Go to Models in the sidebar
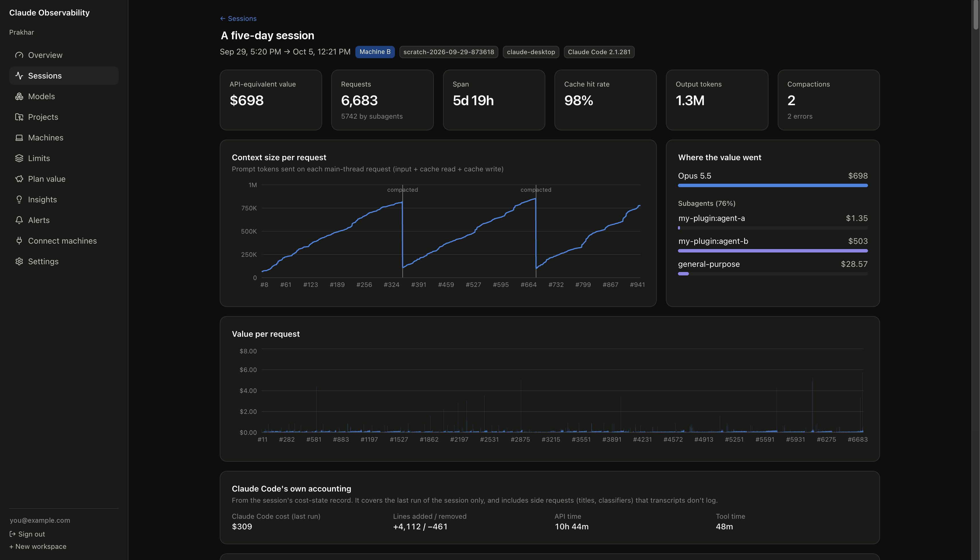Image resolution: width=980 pixels, height=560 pixels. coord(64,97)
